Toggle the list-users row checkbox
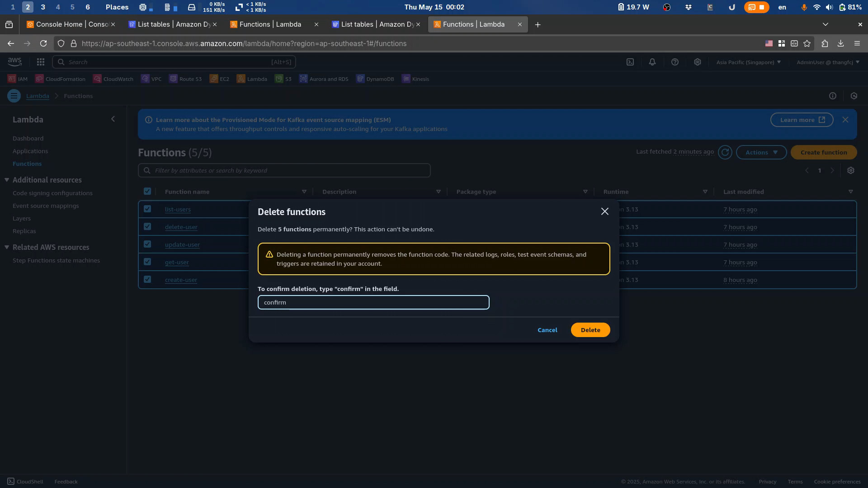Screen dimensions: 868x488 [x=147, y=209]
